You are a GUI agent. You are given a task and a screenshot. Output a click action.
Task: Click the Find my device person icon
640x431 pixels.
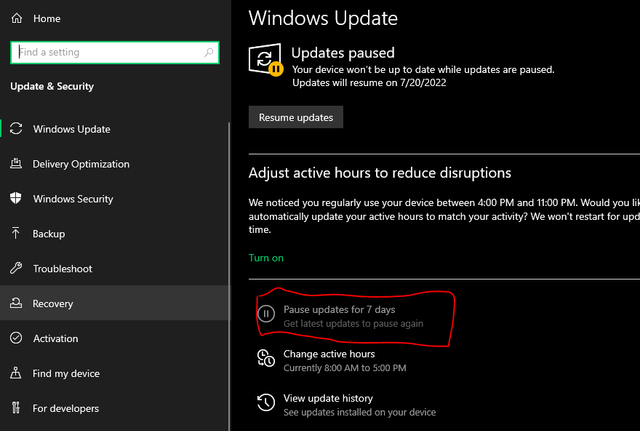tap(16, 373)
